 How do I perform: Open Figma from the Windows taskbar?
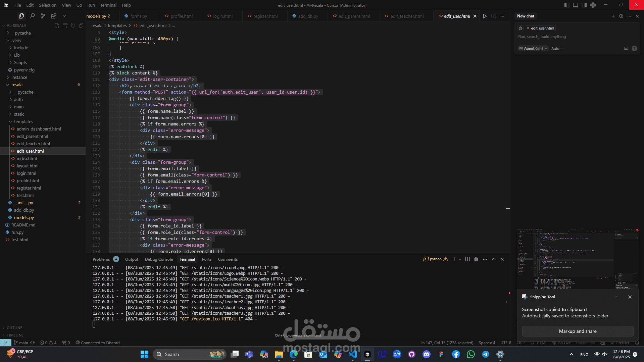click(441, 354)
